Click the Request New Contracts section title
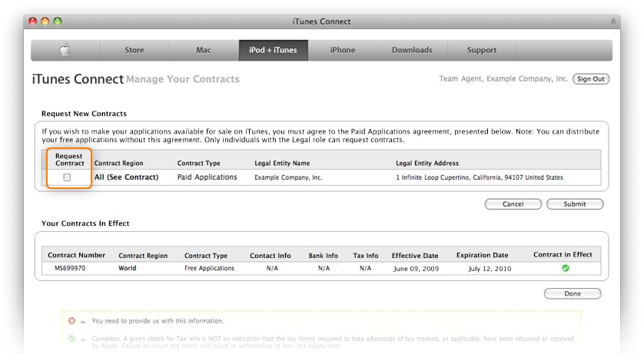The width and height of the screenshot is (644, 354). click(x=84, y=114)
